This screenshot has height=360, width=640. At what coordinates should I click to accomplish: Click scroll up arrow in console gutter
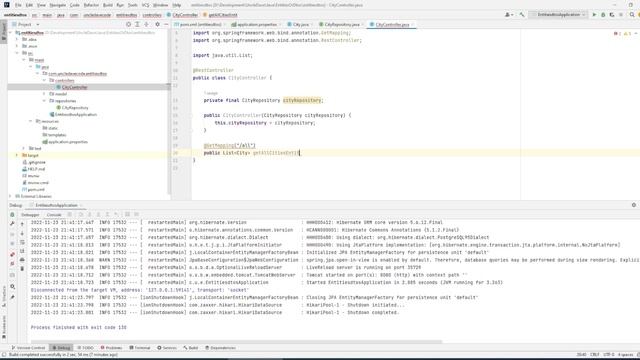point(22,224)
